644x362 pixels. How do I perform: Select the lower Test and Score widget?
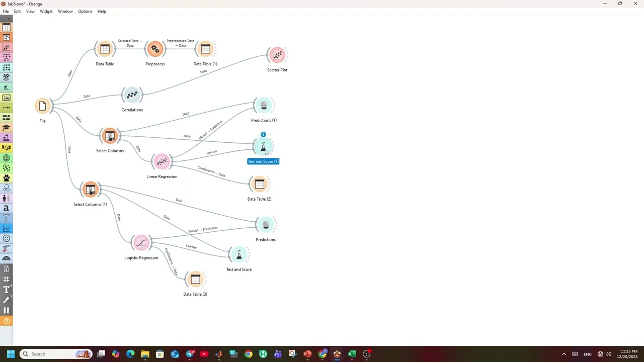point(239,255)
